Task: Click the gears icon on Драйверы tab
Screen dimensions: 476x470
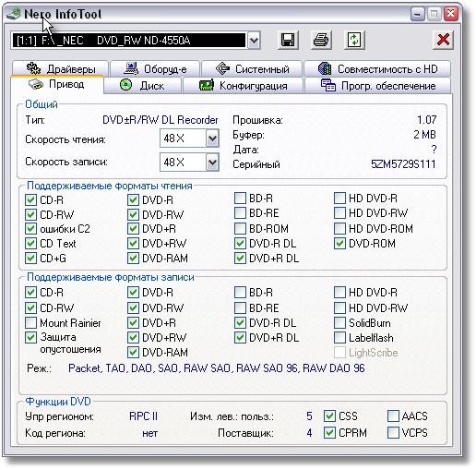Action: pos(33,68)
